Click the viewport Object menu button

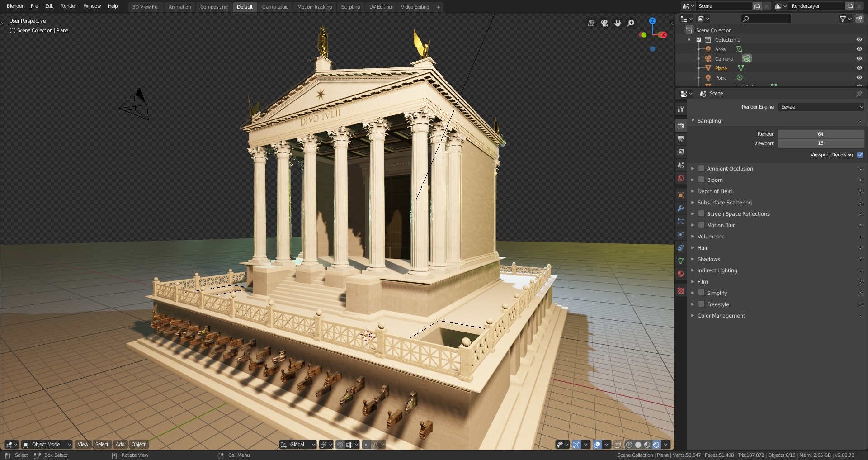coord(138,445)
